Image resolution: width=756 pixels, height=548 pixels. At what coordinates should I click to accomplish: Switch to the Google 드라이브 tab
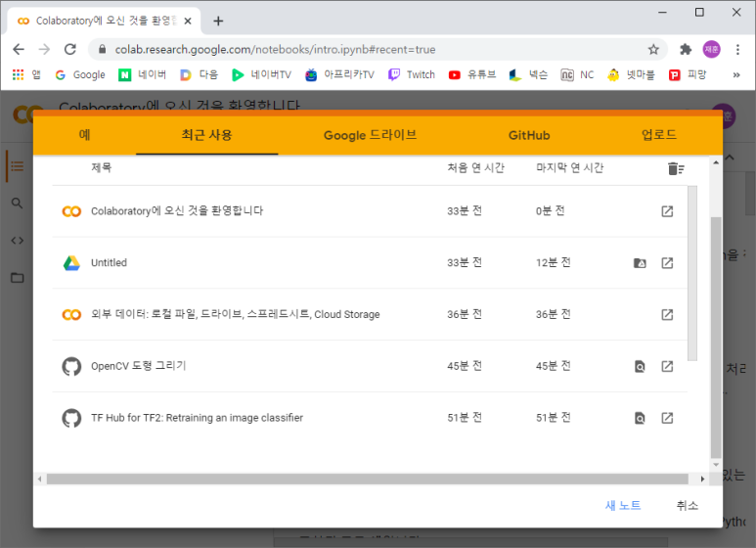[x=370, y=135]
